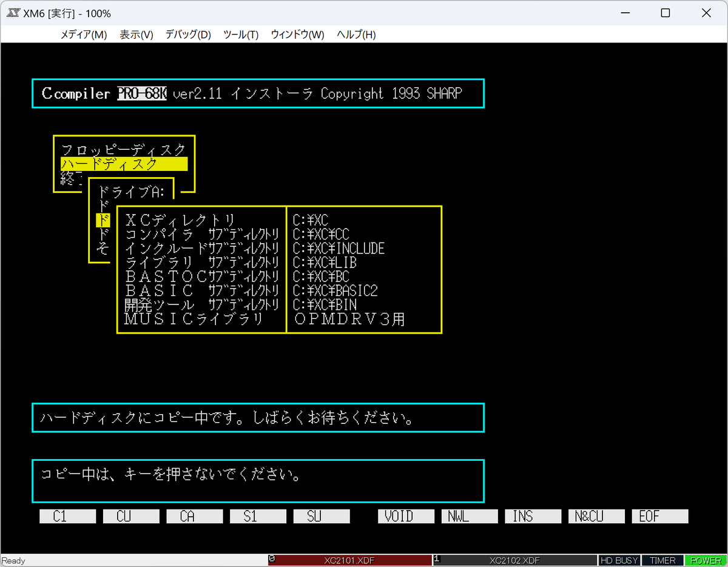
Task: Select the CU function key label
Action: [131, 516]
